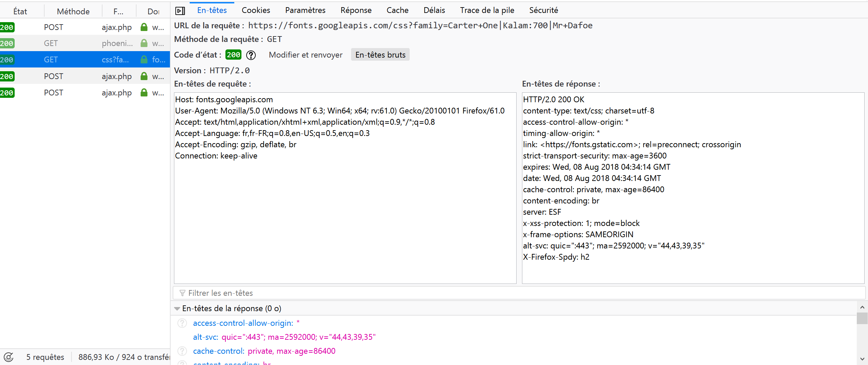Toggle the En-têtes bruts raw headers button
The image size is (868, 365).
(x=380, y=55)
